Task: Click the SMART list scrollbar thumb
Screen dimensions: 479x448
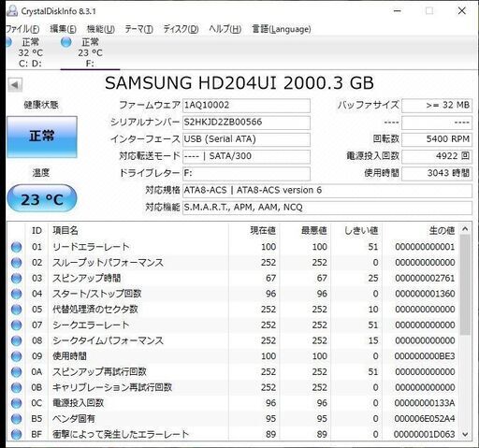Action: (465, 284)
